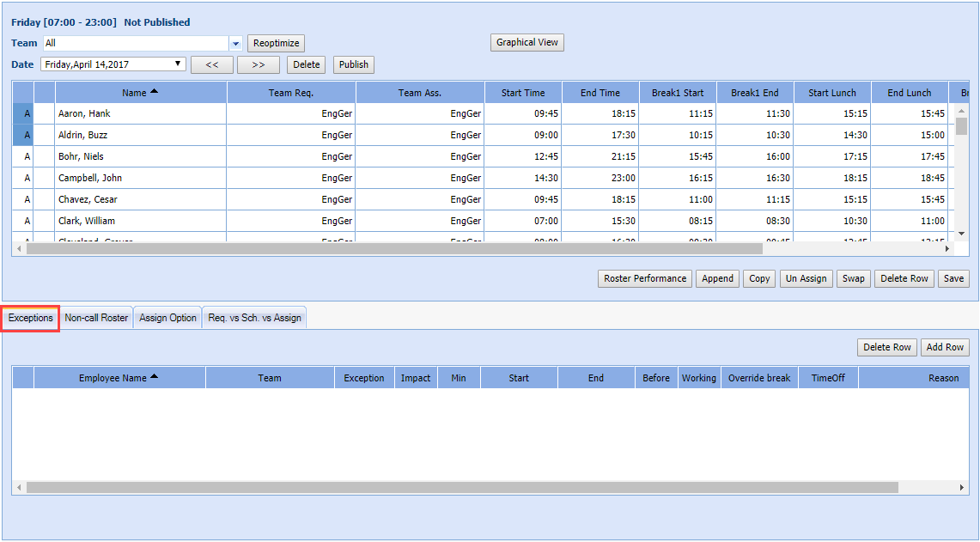Open the Team dropdown list
Viewport: 980px width, 542px height.
236,44
